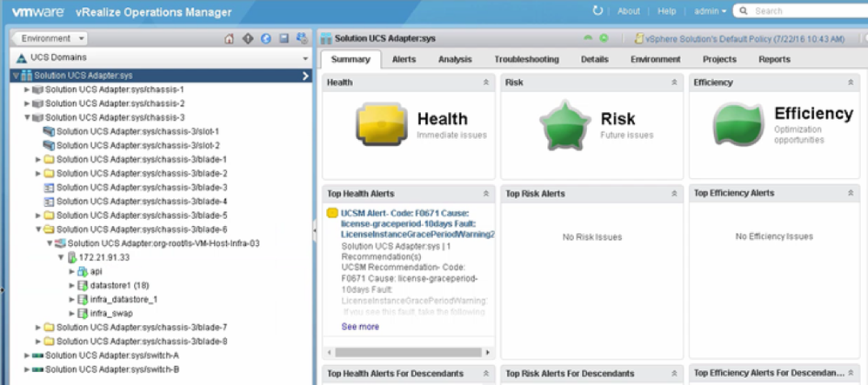Collapse Top Health Alerts For Descendants panel
This screenshot has height=385, width=868.
coord(486,374)
